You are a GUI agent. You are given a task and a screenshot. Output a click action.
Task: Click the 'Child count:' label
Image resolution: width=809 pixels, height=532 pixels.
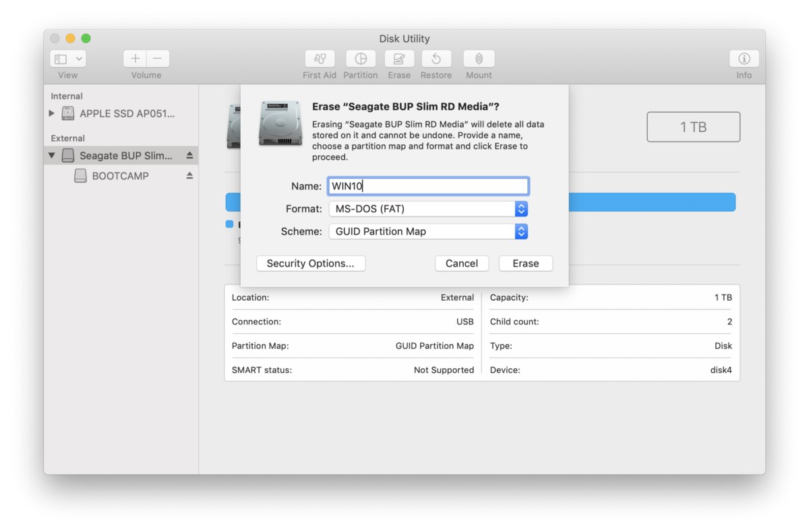tap(514, 322)
